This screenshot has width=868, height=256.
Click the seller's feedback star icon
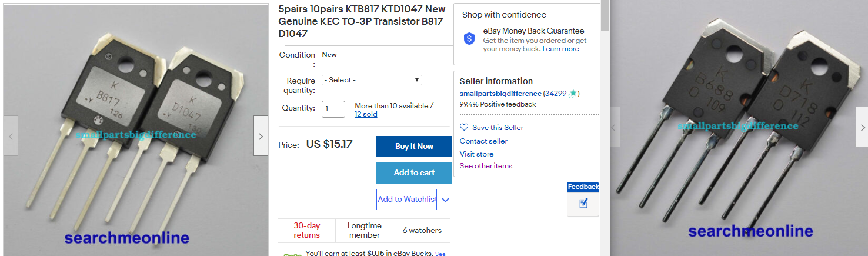tap(573, 94)
